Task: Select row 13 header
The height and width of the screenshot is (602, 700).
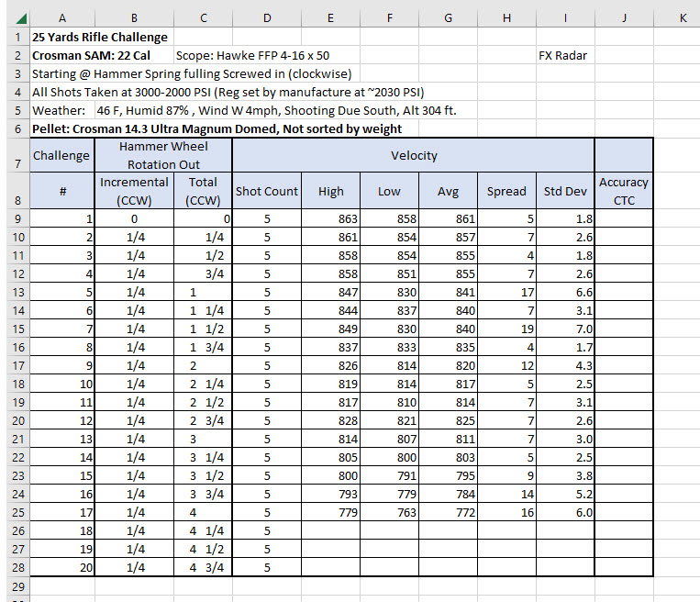Action: coord(17,292)
